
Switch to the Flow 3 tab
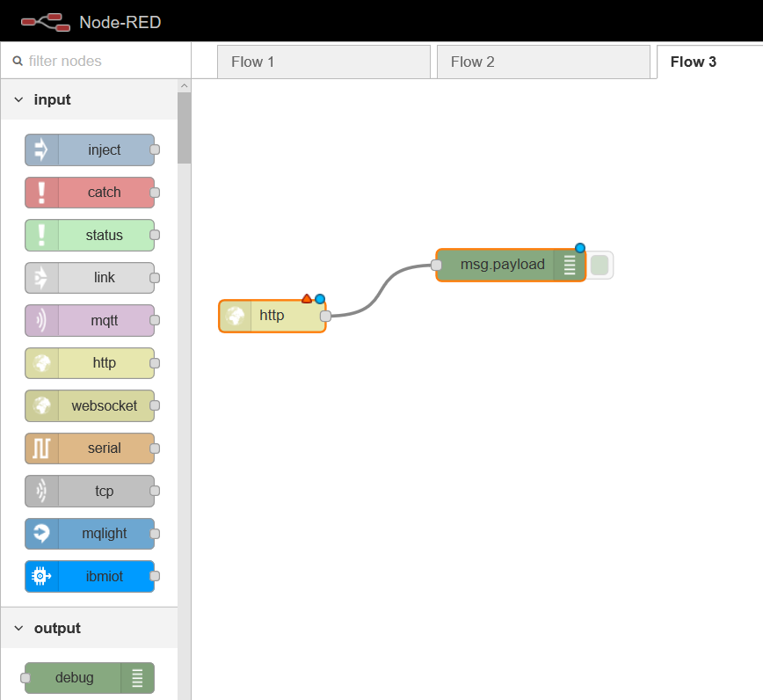710,62
